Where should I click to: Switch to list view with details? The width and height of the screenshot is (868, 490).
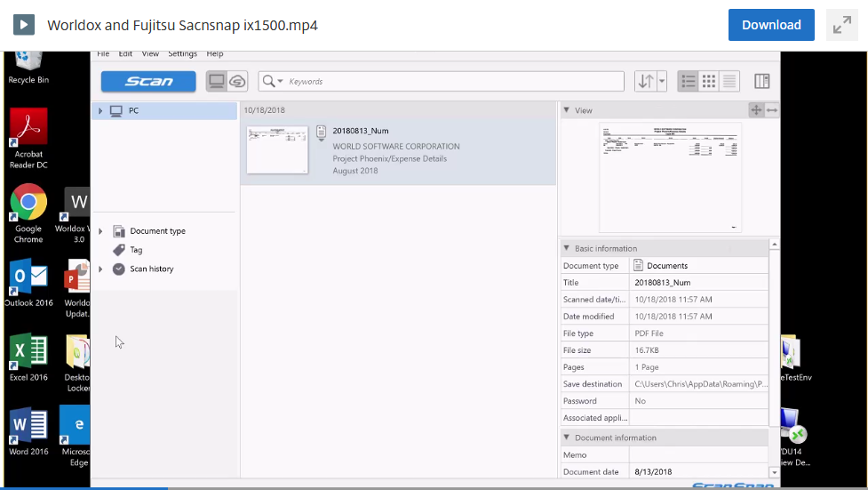[x=688, y=82]
